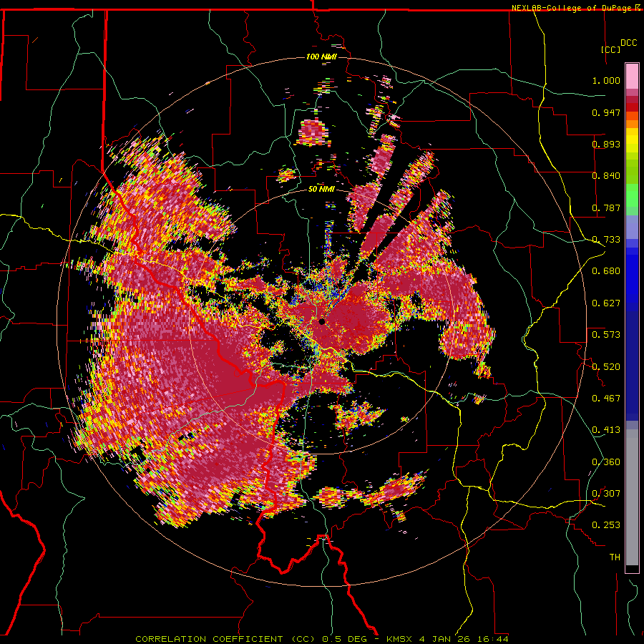Click the "0.360" color scale value

coord(606,462)
